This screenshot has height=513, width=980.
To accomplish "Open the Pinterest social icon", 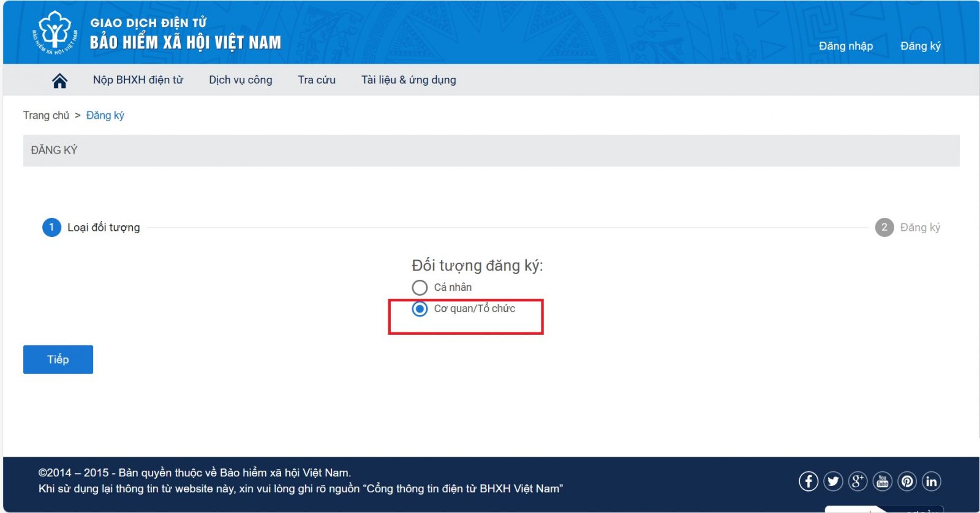I will pyautogui.click(x=907, y=482).
